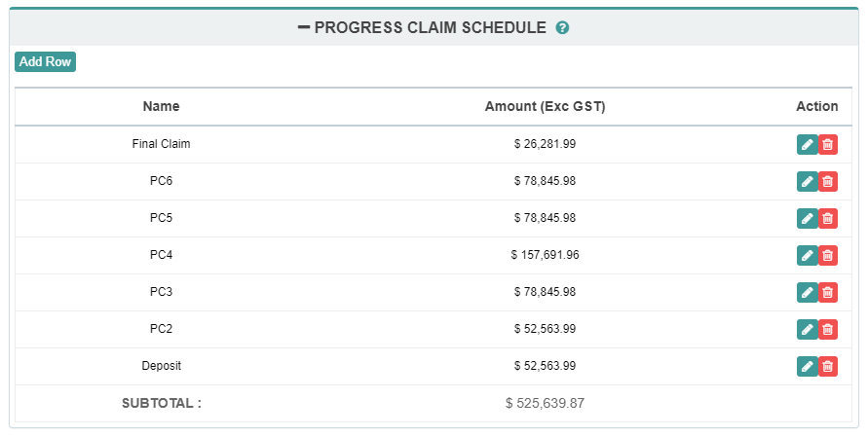Edit the PC5 claim row
The image size is (868, 436).
807,218
